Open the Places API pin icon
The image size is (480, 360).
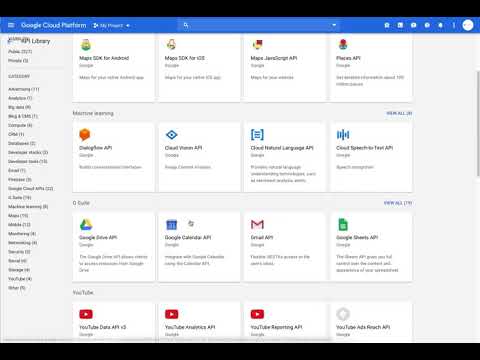[343, 45]
